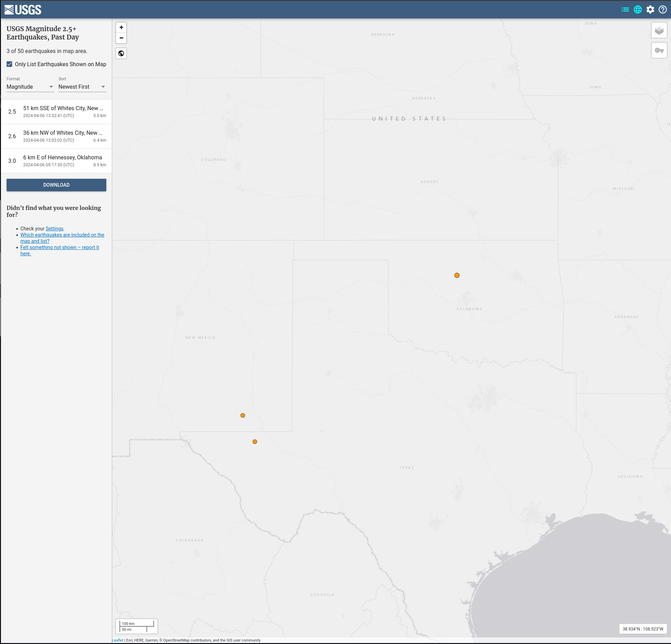Select the 3.0 Hennessey, Oklahoma earthquake
The height and width of the screenshot is (644, 671).
(56, 161)
